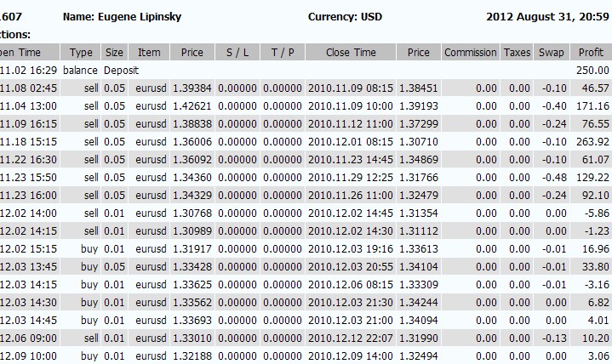612x364 pixels.
Task: Click open price 1.31917
Action: click(192, 249)
